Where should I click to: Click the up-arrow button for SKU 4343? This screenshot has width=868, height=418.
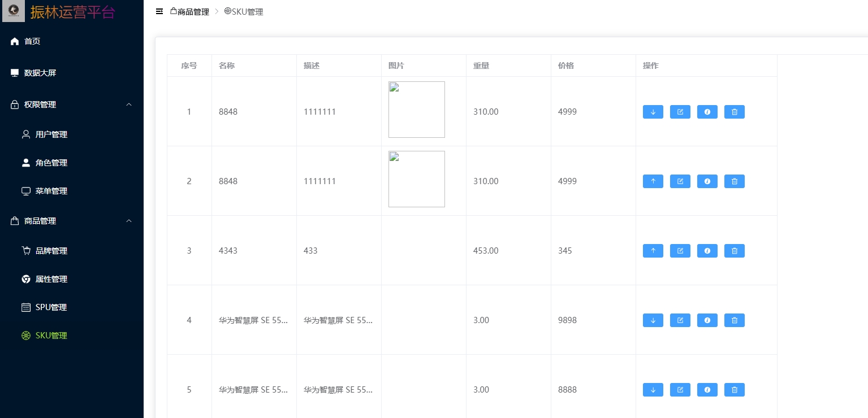click(x=653, y=251)
